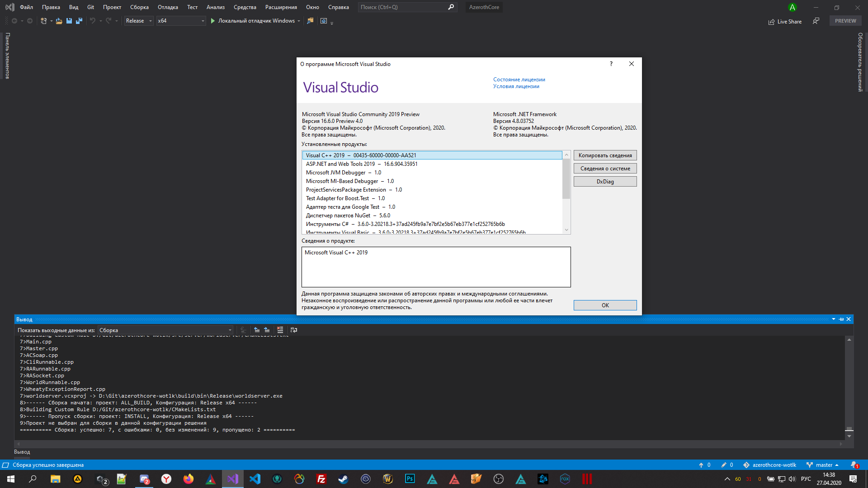Open Windows Start menu
This screenshot has width=868, height=488.
(11, 479)
